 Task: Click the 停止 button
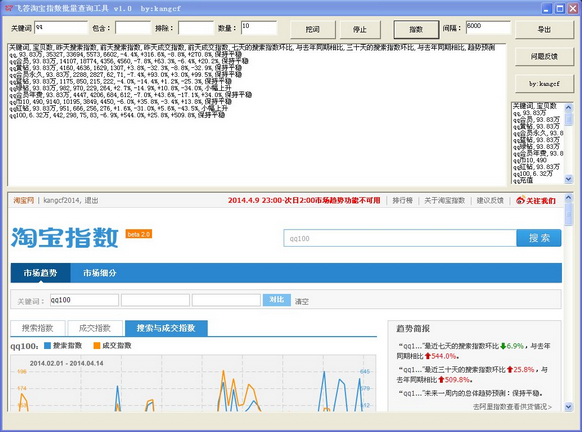point(360,29)
